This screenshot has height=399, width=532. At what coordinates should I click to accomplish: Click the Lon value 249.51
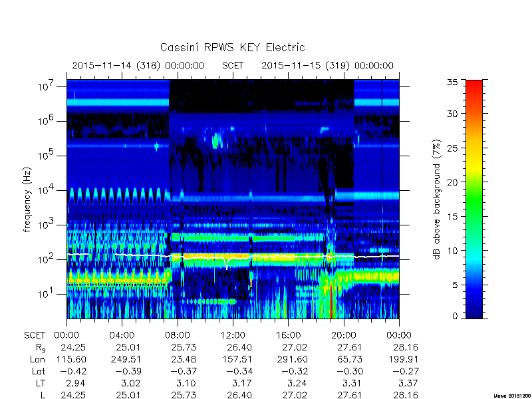coord(126,359)
